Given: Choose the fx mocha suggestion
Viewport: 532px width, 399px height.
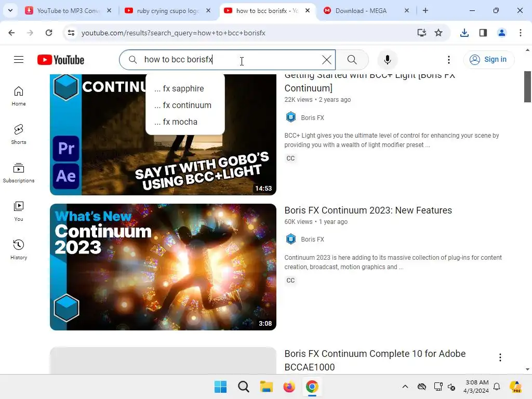Looking at the screenshot, I should 185,122.
